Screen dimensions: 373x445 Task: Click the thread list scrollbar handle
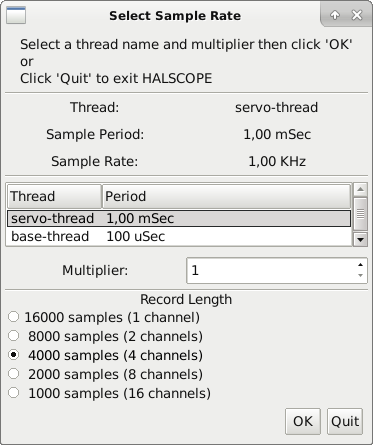tap(360, 214)
